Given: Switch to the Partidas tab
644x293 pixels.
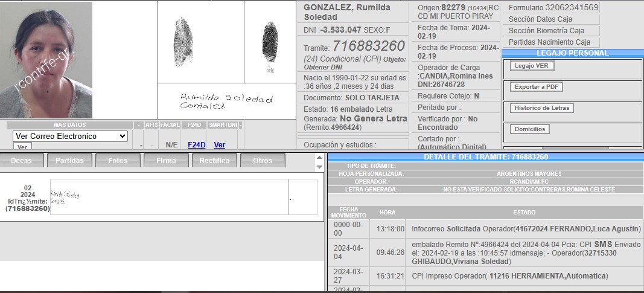Looking at the screenshot, I should pos(69,161).
